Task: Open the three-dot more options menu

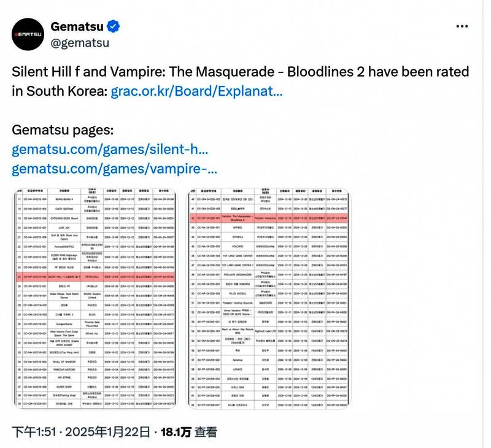Action: pyautogui.click(x=462, y=27)
